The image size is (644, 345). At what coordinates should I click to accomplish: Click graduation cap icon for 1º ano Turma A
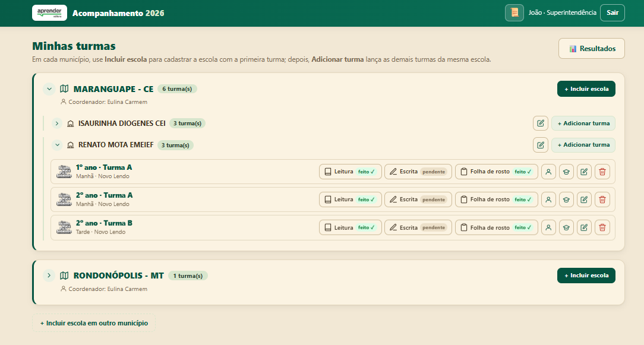tap(566, 172)
